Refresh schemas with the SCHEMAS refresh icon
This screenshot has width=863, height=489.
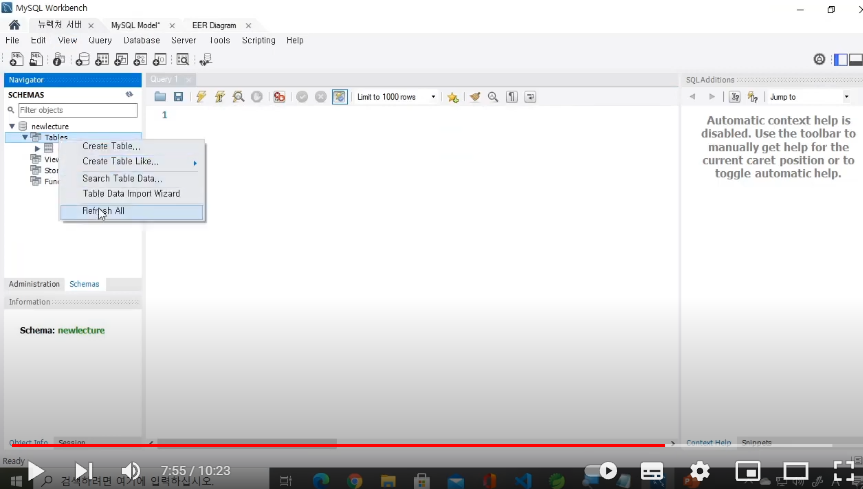129,94
